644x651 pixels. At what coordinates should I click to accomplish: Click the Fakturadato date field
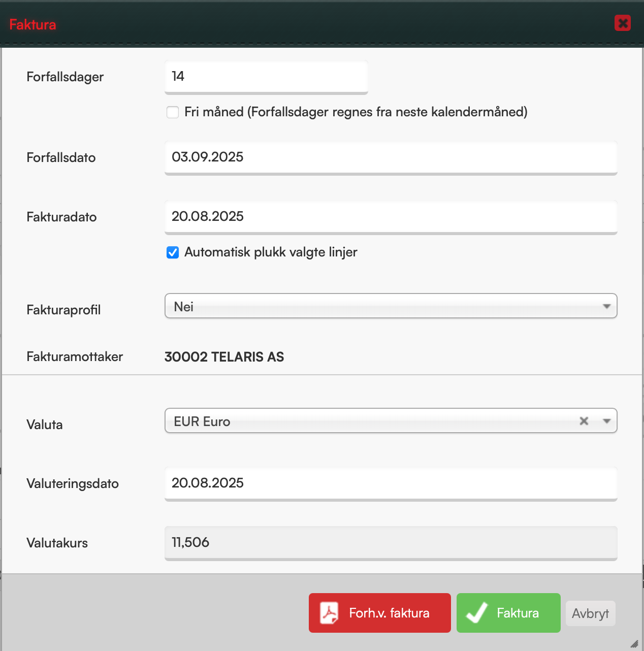point(391,217)
